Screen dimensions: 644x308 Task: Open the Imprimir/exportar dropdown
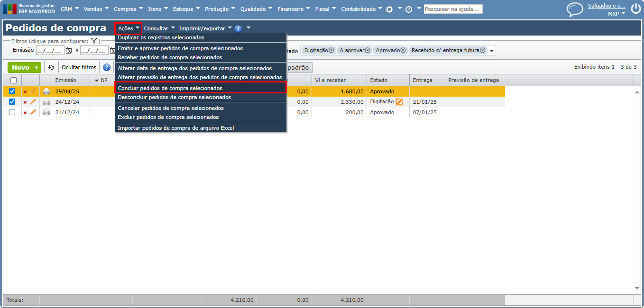click(205, 28)
